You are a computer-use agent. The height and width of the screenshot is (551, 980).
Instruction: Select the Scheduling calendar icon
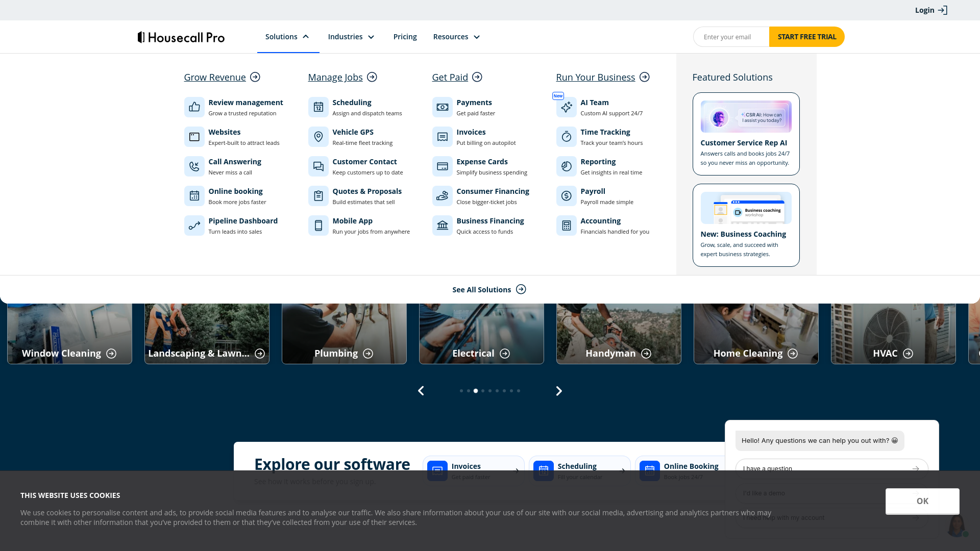tap(318, 107)
